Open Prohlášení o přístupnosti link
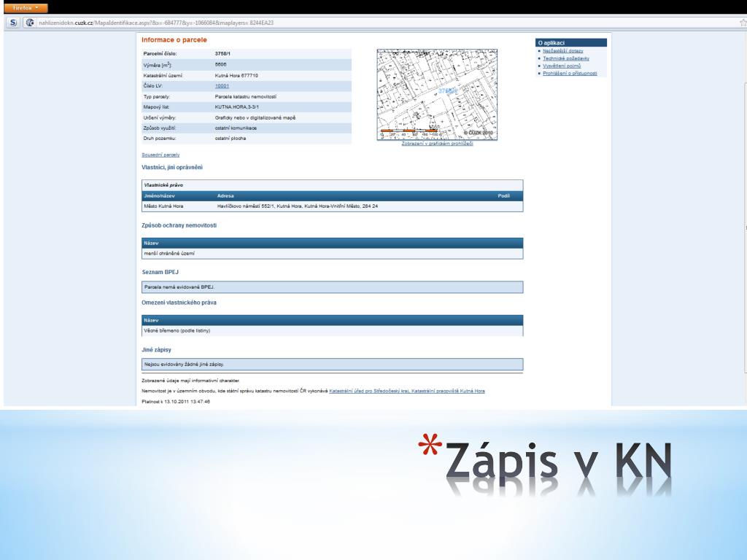Viewport: 747px width, 560px height. point(570,74)
